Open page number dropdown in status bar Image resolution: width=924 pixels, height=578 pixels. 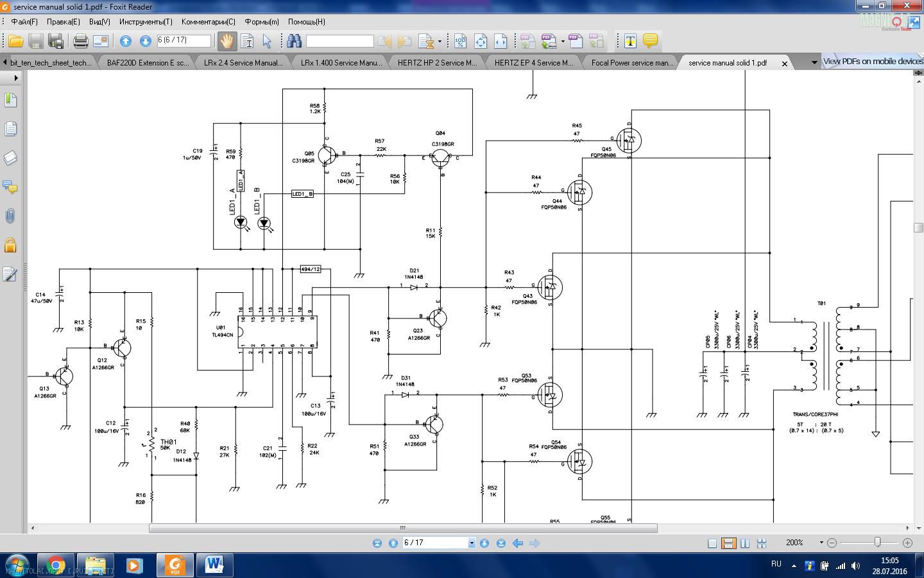tap(472, 543)
